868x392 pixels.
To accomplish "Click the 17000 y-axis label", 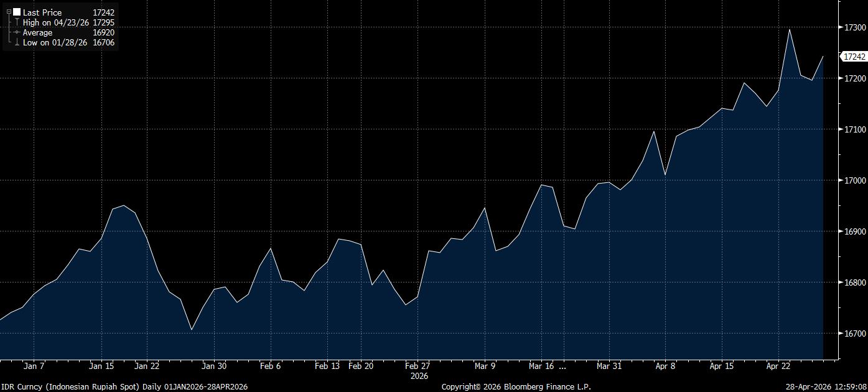I will tap(853, 180).
